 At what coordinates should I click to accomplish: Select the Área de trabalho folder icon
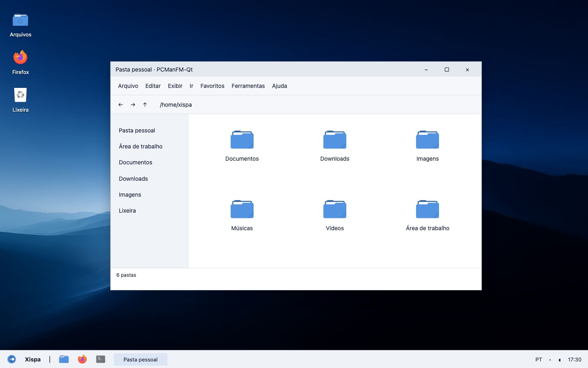tap(428, 209)
